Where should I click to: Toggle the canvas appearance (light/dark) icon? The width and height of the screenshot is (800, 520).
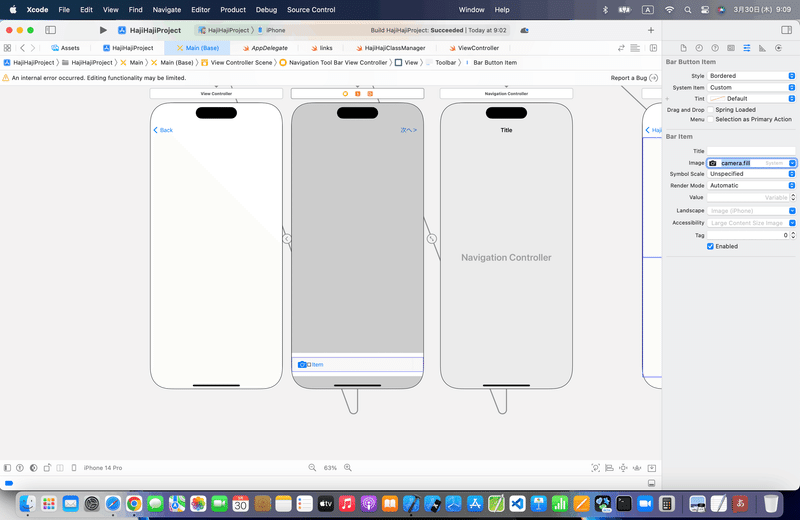[x=34, y=467]
